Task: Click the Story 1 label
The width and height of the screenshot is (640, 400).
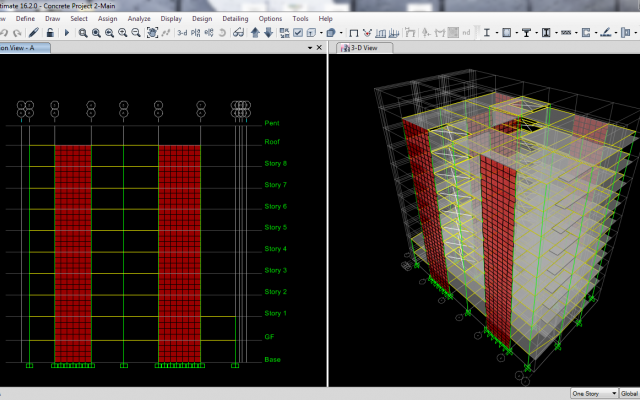Action: pyautogui.click(x=276, y=313)
